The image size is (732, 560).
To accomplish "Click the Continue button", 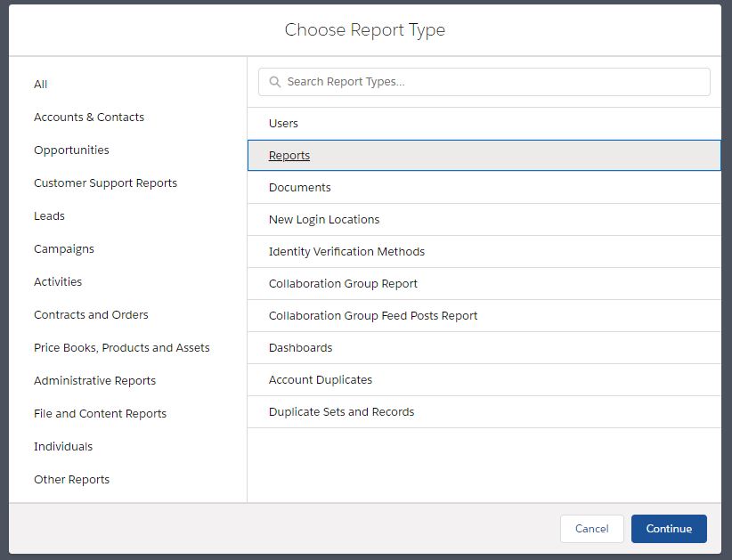I will click(668, 529).
